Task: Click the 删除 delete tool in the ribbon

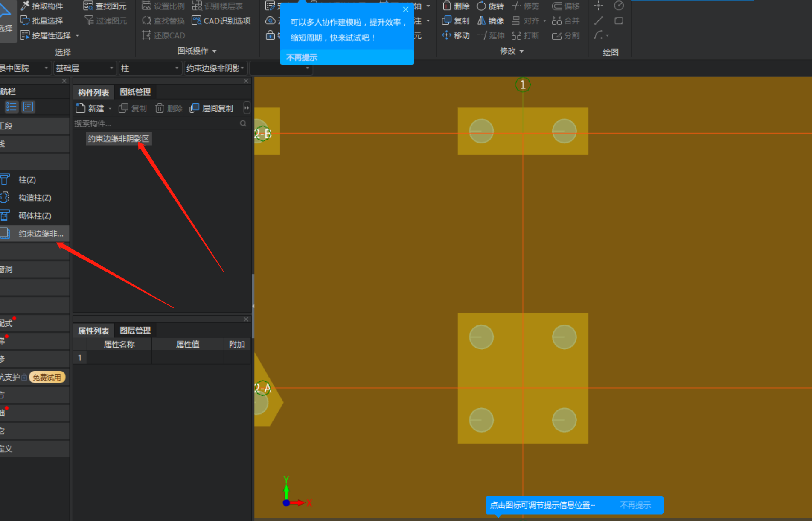Action: (456, 6)
